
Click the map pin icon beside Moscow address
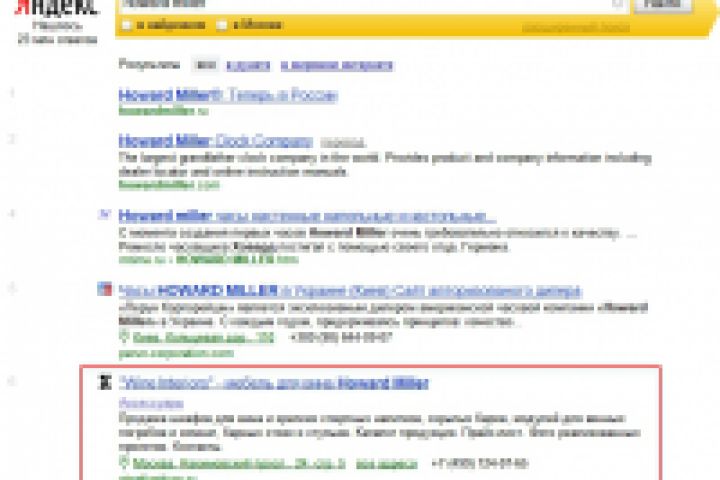click(x=123, y=462)
